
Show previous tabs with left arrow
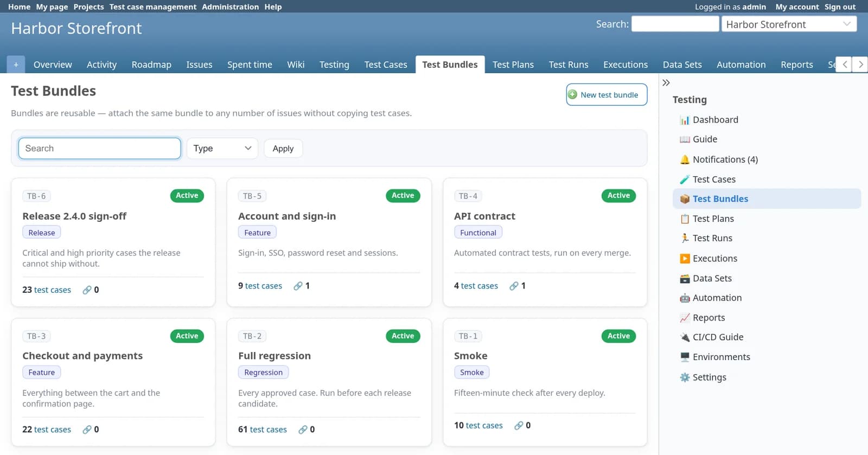845,65
